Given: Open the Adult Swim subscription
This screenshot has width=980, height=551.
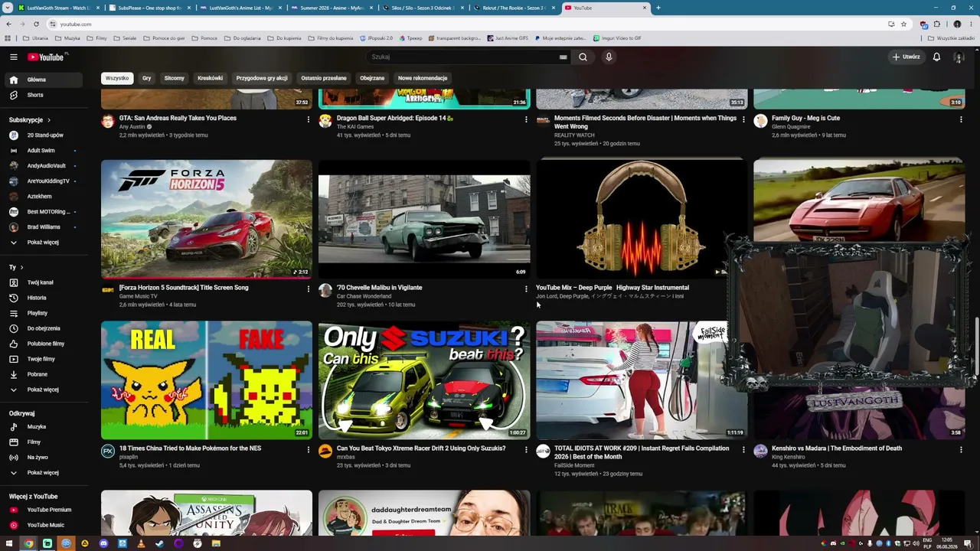Looking at the screenshot, I should click(44, 151).
